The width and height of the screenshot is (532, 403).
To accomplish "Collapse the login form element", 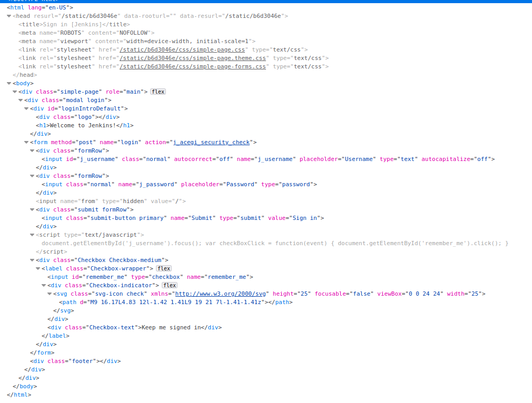I will 26,142.
